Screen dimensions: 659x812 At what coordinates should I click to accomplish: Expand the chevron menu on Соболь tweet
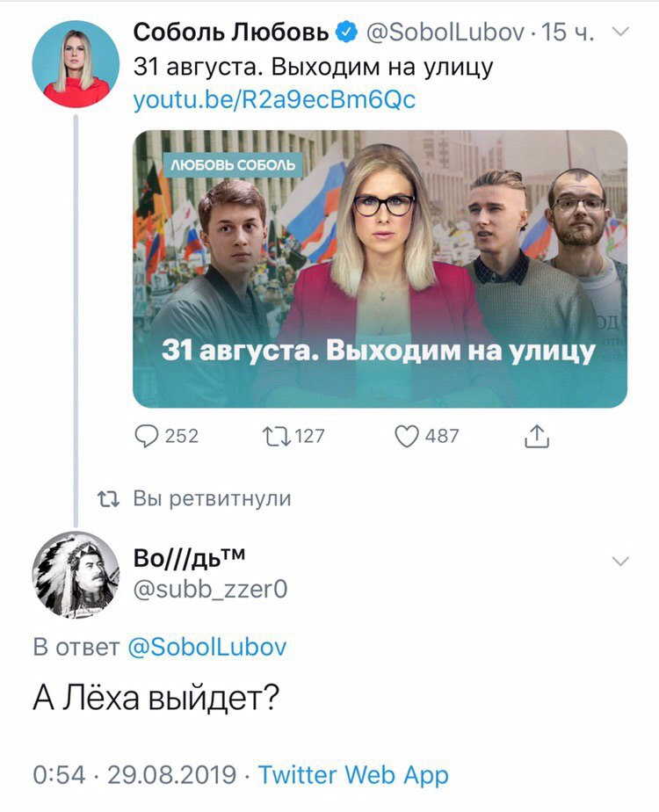[x=620, y=33]
